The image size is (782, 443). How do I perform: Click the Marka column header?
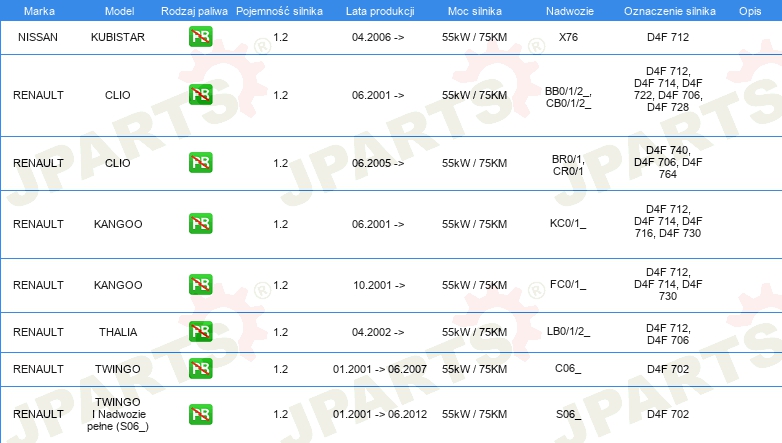(39, 11)
